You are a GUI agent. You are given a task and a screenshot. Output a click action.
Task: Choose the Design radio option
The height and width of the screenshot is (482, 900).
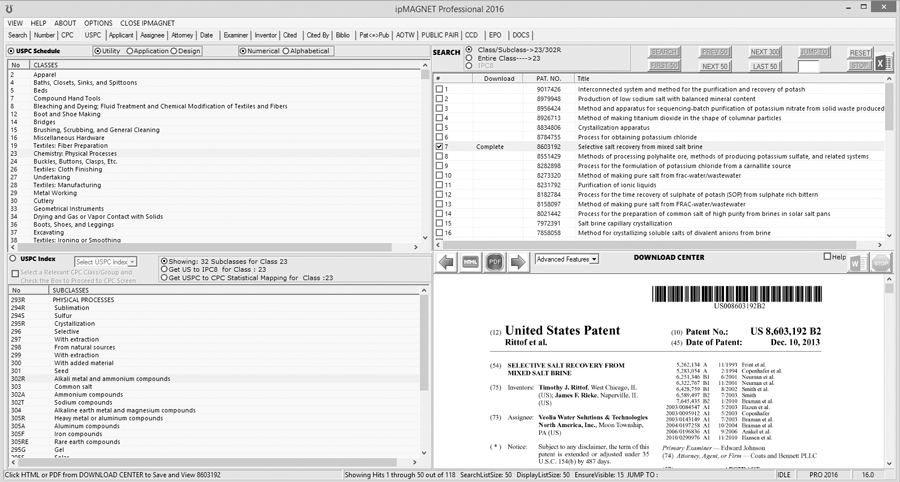(x=174, y=51)
